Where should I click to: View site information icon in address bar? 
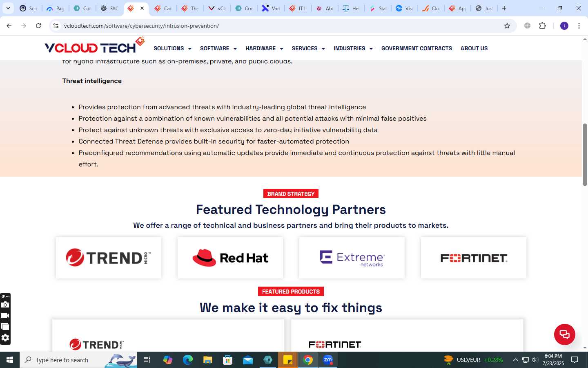pos(56,26)
